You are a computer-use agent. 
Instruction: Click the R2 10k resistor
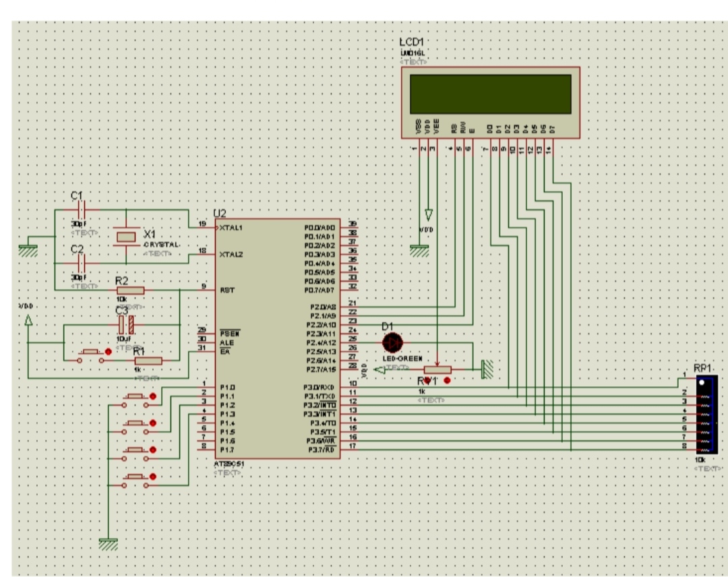click(133, 291)
